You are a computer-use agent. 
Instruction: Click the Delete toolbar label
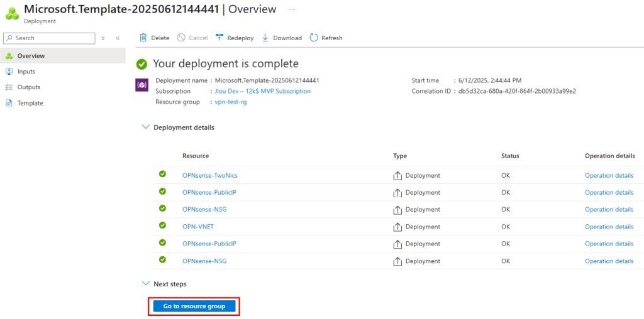(160, 38)
